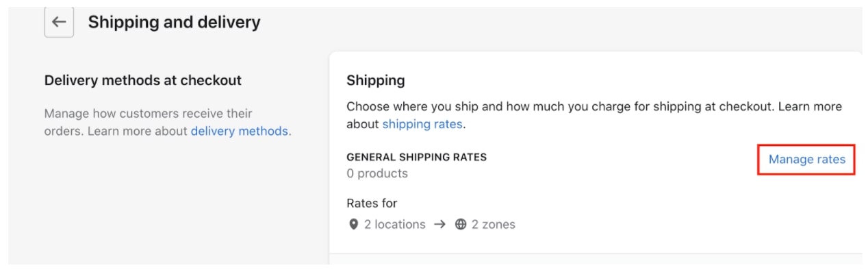
Task: Open the Manage rates link
Action: point(806,160)
